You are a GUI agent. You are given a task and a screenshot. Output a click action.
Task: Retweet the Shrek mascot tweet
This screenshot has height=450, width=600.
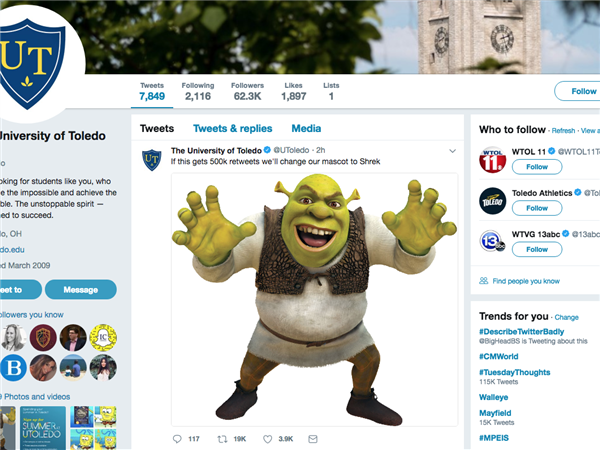pos(222,438)
